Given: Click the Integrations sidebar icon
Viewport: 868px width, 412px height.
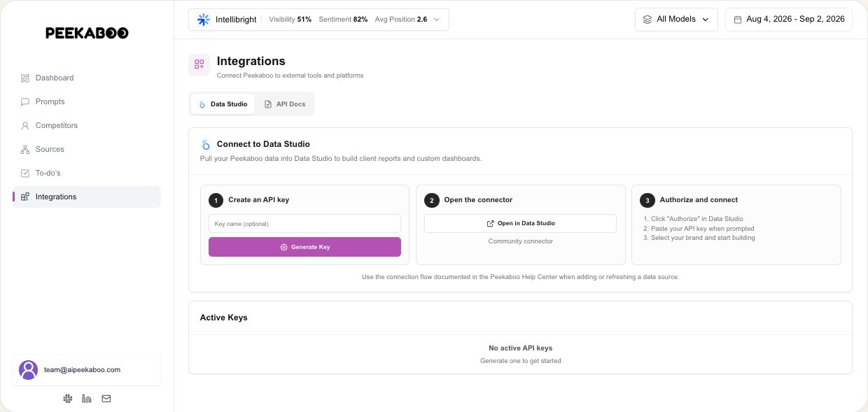Looking at the screenshot, I should 25,197.
